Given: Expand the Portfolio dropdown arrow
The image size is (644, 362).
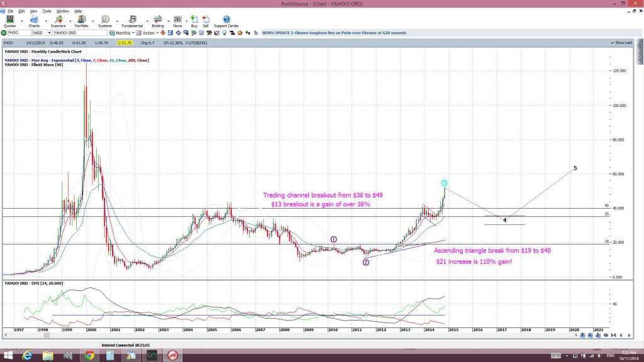Looking at the screenshot, I should click(93, 21).
